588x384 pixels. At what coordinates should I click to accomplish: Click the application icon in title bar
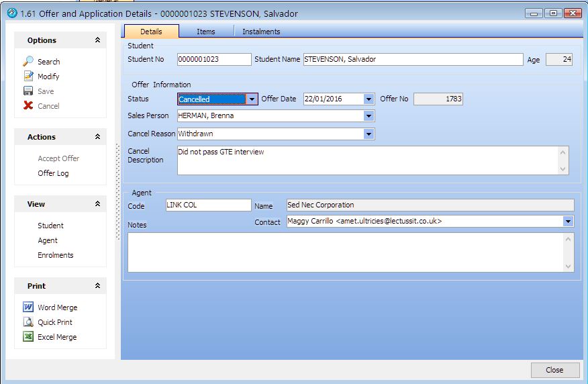(x=11, y=13)
